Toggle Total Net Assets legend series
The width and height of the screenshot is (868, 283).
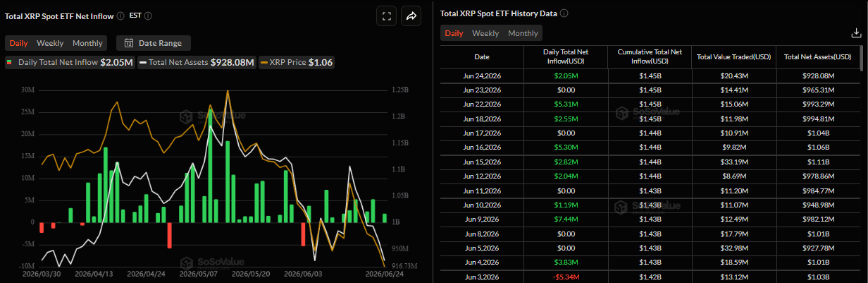197,62
